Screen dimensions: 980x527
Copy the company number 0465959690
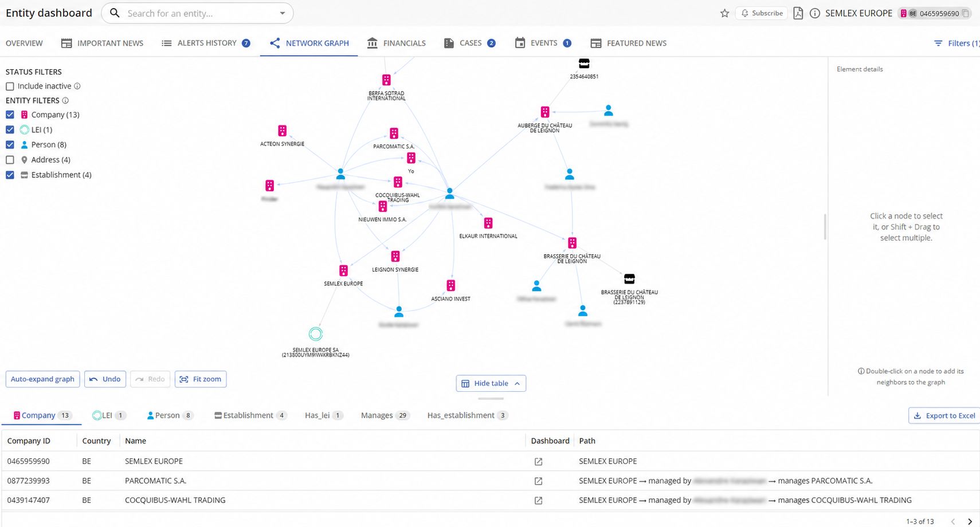coord(966,13)
